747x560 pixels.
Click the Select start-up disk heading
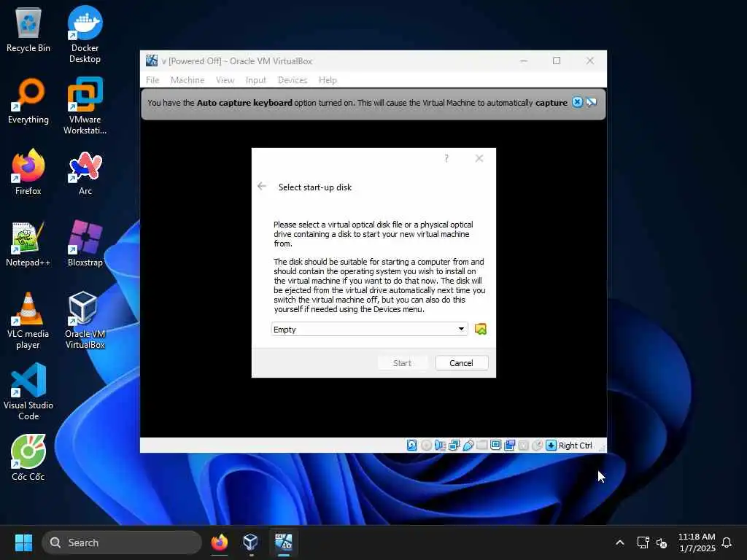[x=315, y=187]
